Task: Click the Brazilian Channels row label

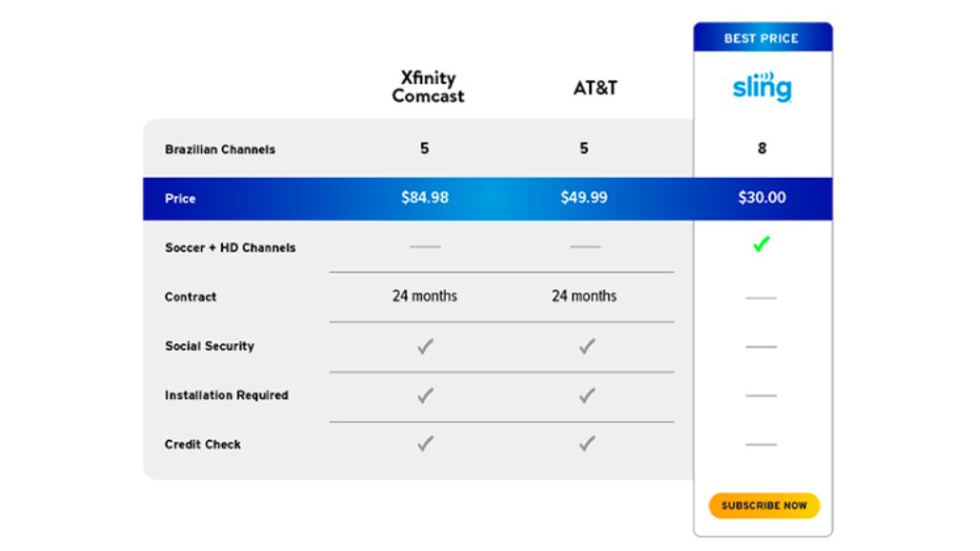Action: pos(220,149)
